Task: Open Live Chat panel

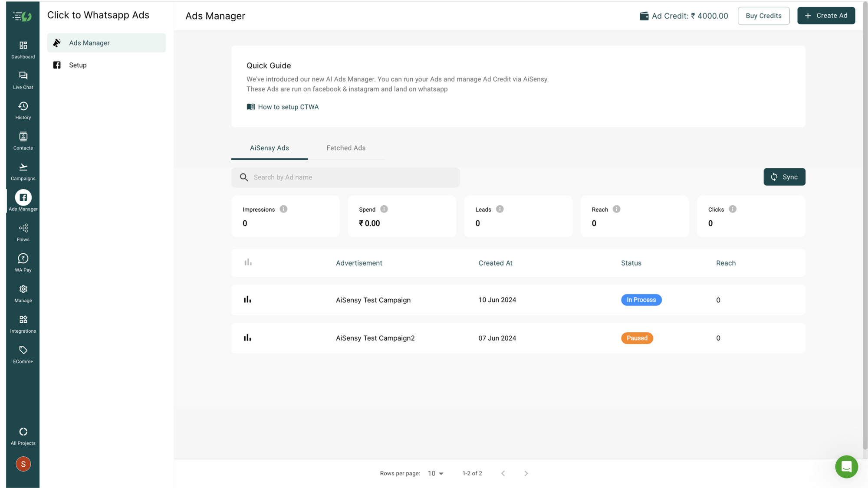Action: 23,79
